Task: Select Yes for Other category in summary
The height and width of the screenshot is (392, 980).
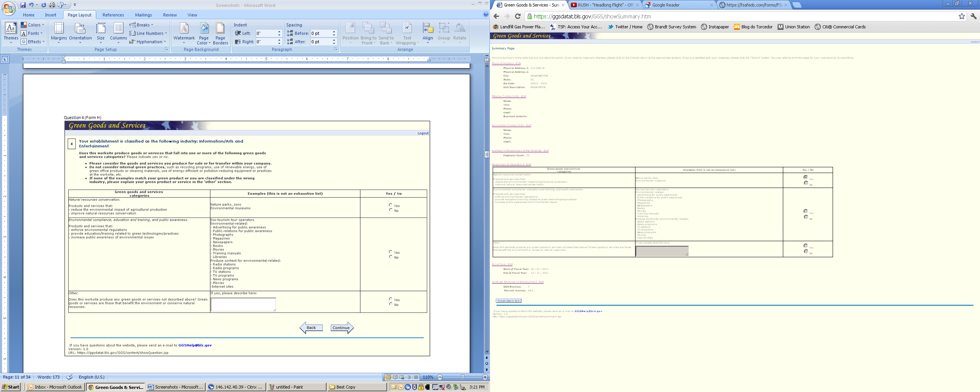Action: (x=805, y=246)
